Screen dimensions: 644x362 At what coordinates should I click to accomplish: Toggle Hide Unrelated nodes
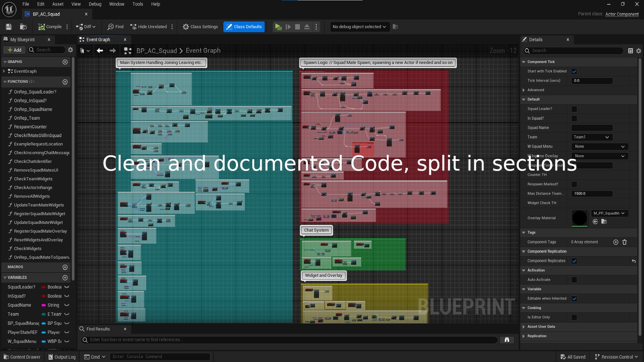coord(148,27)
